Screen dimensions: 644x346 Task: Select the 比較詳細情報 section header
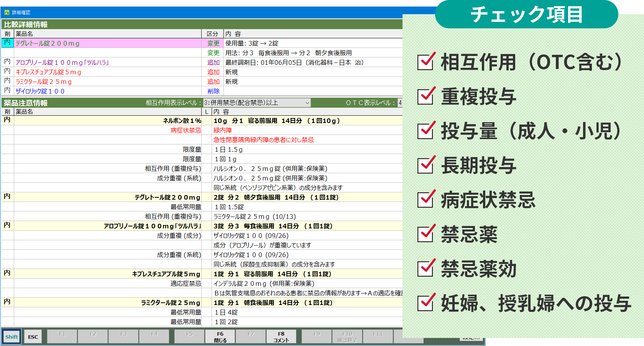click(x=26, y=25)
